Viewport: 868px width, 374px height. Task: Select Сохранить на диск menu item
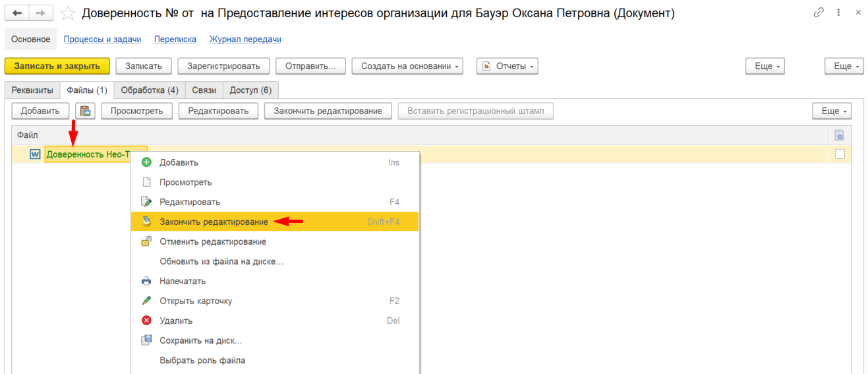pos(275,340)
